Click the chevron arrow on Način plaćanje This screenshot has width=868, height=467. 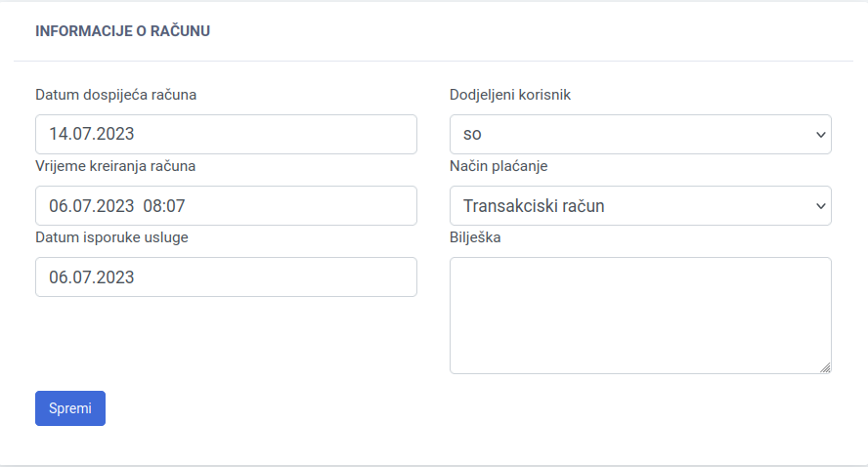tap(820, 206)
